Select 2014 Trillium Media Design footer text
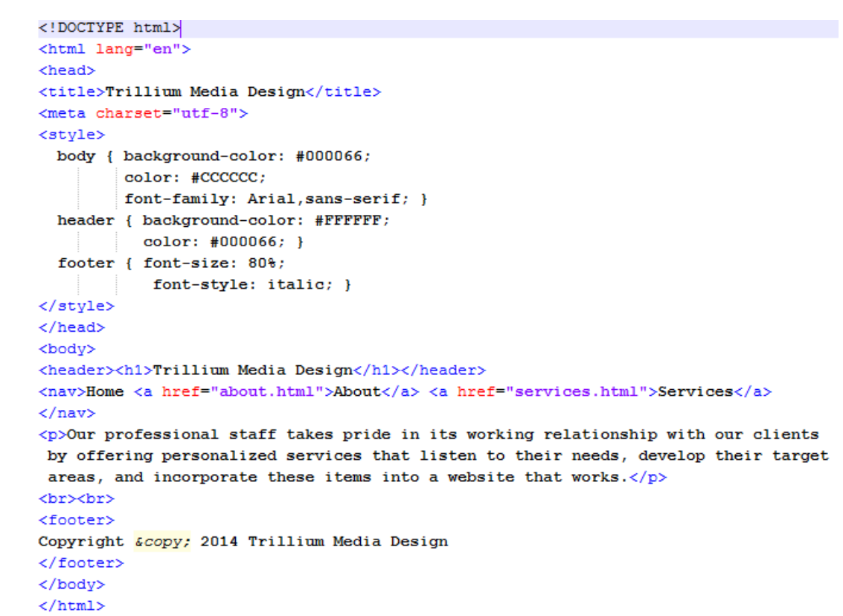This screenshot has height=616, width=843. [324, 542]
